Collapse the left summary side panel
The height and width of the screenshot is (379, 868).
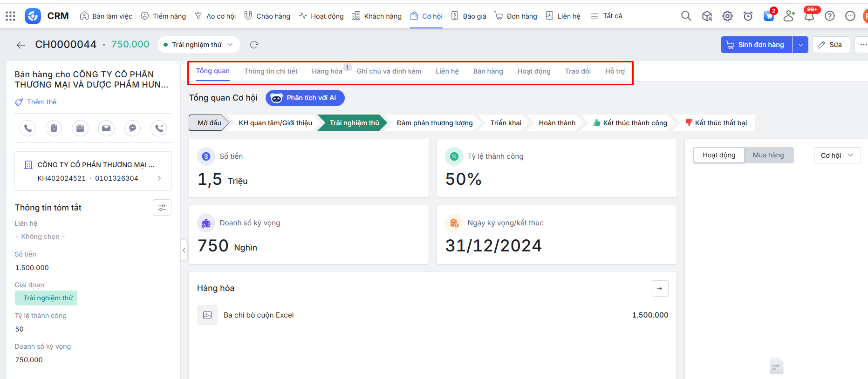[x=184, y=250]
